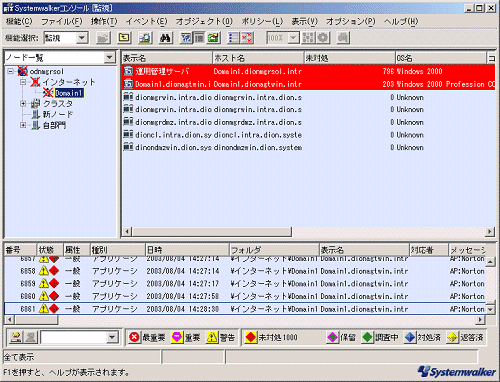The width and height of the screenshot is (500, 382).
Task: Open the 表示 menu
Action: tap(304, 21)
